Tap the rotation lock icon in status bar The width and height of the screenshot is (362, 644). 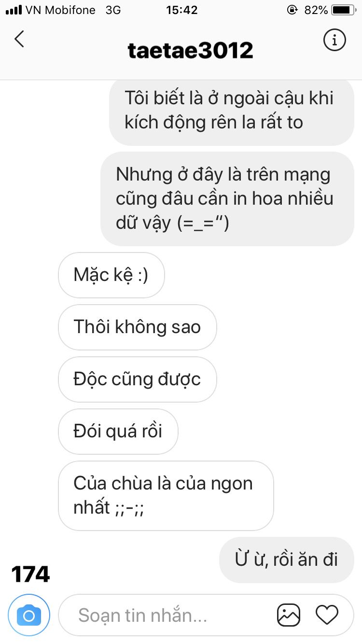(x=292, y=10)
